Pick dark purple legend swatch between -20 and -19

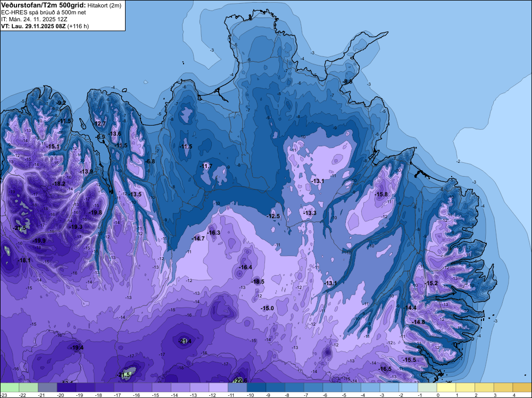pos(66,387)
